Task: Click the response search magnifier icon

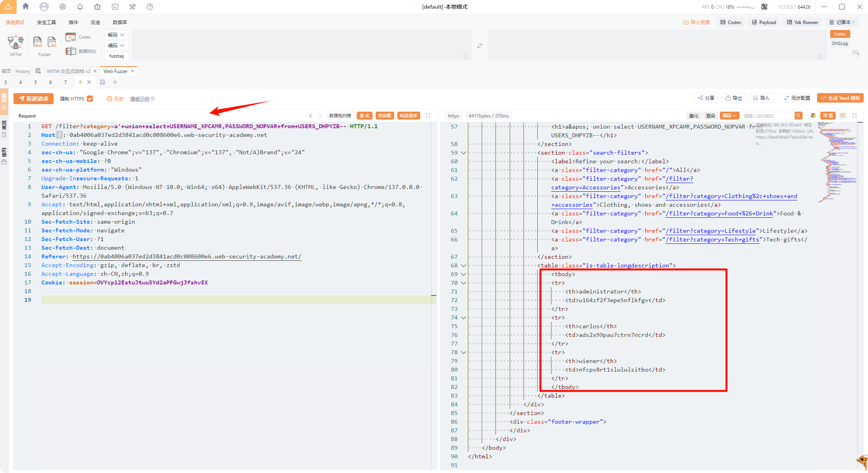Action: (799, 116)
